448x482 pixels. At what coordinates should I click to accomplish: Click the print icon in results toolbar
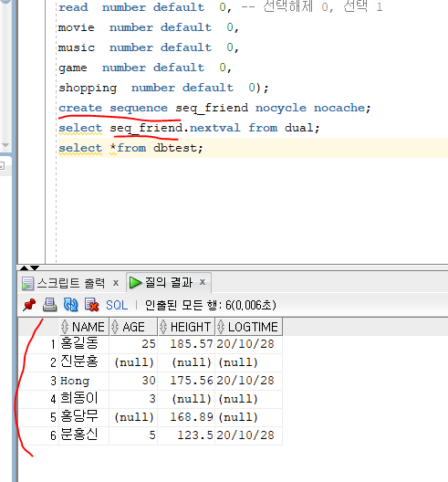click(49, 305)
